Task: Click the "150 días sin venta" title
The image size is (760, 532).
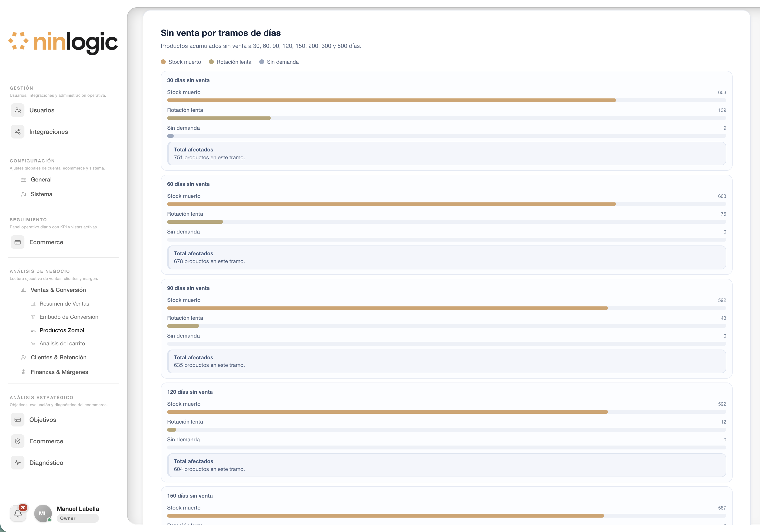Action: (190, 496)
